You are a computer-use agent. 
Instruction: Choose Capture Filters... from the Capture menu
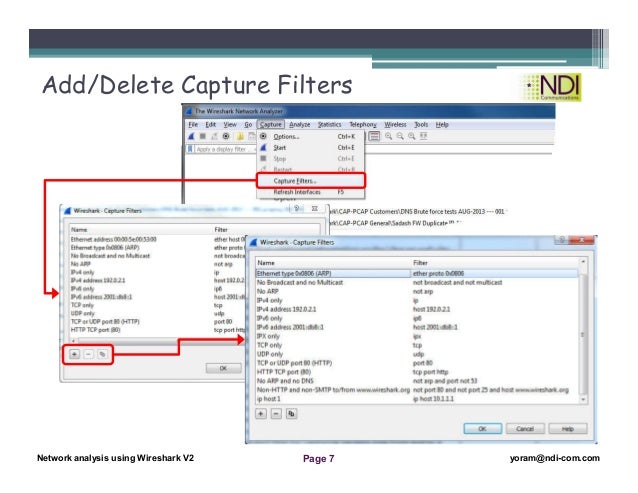pos(310,181)
